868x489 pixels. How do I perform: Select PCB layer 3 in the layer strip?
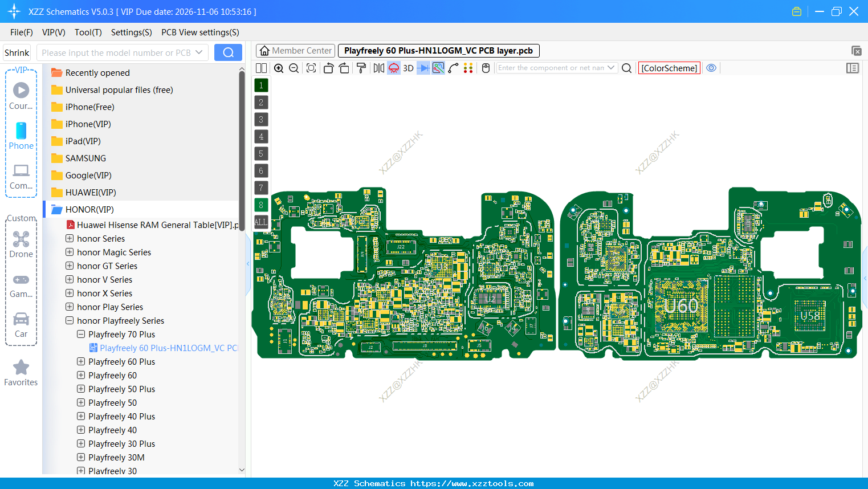pos(260,119)
